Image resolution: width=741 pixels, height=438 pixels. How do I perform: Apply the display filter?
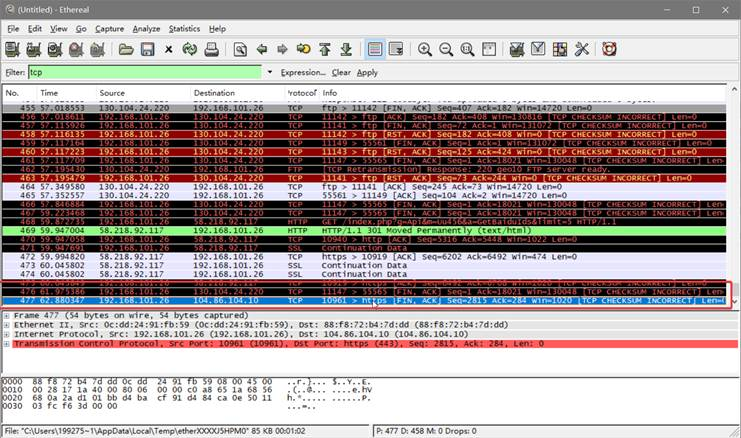coord(367,73)
